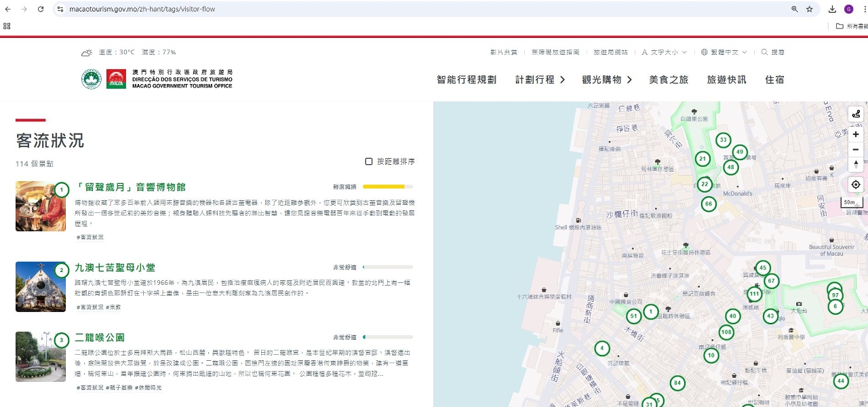
Task: Reload the page in the browser
Action: point(41,9)
